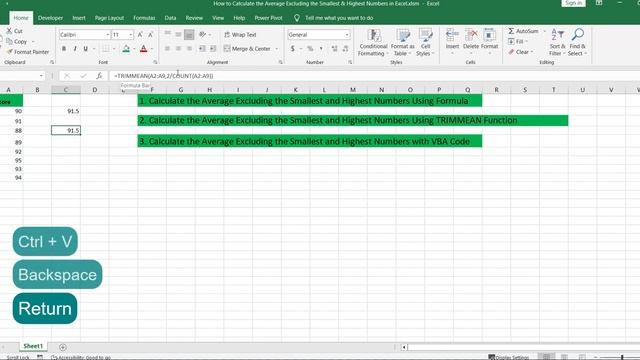This screenshot has width=640, height=360.
Task: Click the Decrease Indent icon
Action: pyautogui.click(x=202, y=49)
